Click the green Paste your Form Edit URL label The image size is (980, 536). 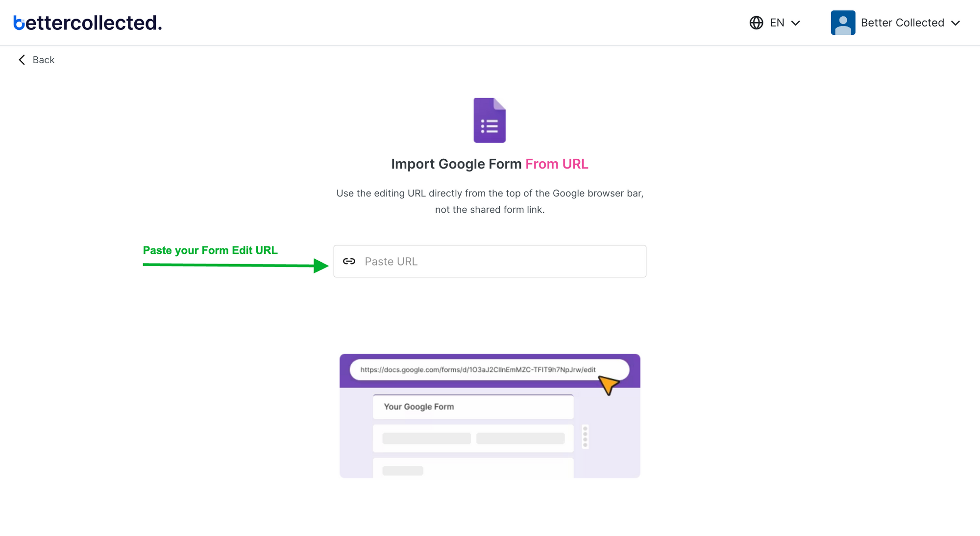click(x=210, y=250)
